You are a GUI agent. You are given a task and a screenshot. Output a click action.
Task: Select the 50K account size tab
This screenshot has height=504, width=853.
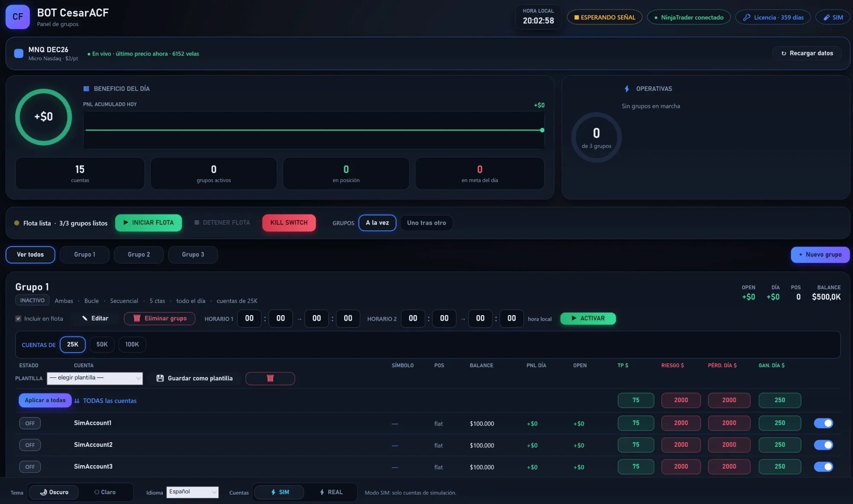tap(102, 345)
